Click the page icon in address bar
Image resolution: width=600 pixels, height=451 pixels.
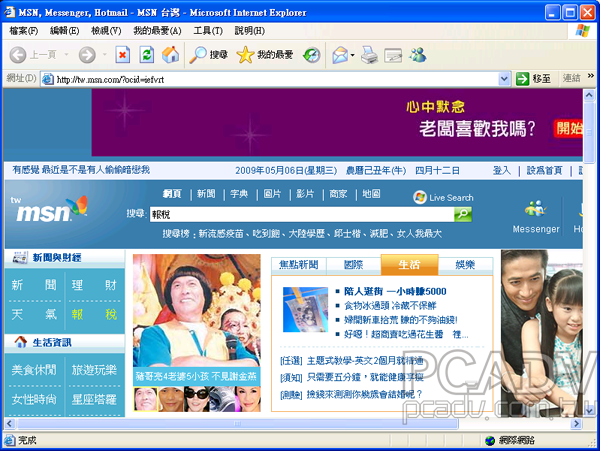(x=47, y=79)
